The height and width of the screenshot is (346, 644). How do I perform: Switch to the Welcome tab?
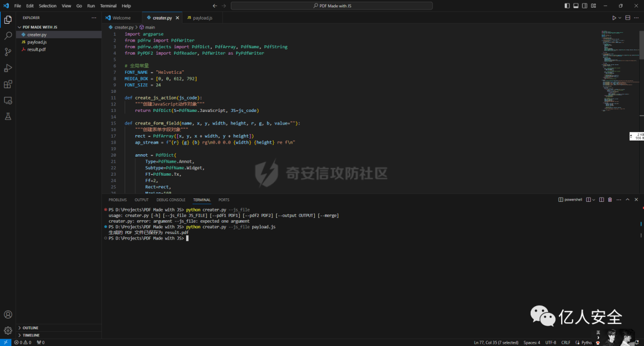tap(122, 18)
